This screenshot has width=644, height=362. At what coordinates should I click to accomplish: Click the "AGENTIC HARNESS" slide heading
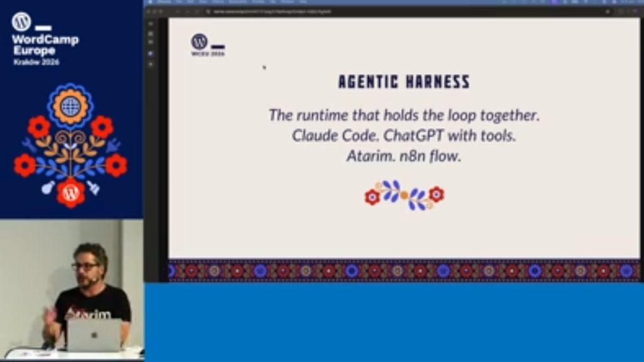(404, 82)
